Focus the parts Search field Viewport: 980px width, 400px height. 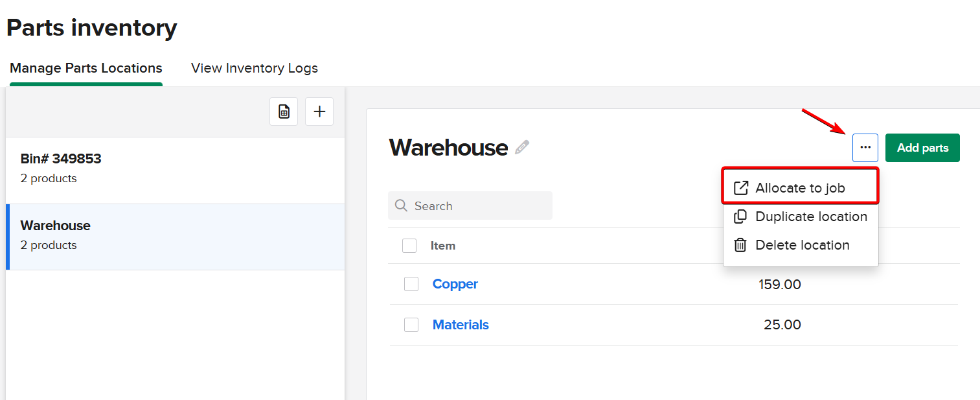pos(479,206)
